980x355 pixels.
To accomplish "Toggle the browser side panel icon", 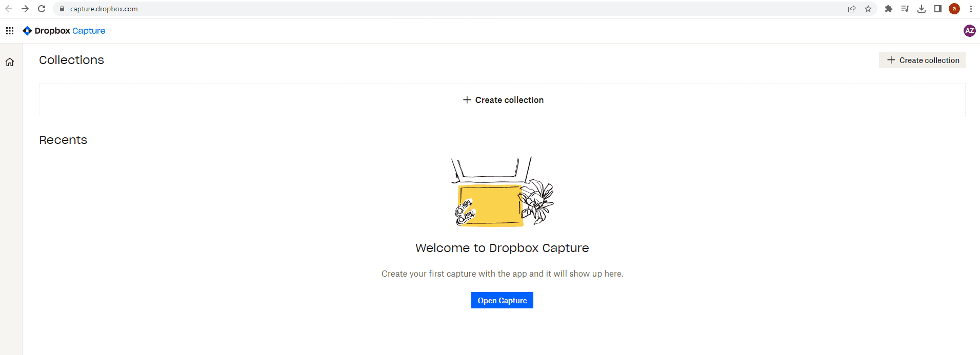I will pyautogui.click(x=938, y=9).
